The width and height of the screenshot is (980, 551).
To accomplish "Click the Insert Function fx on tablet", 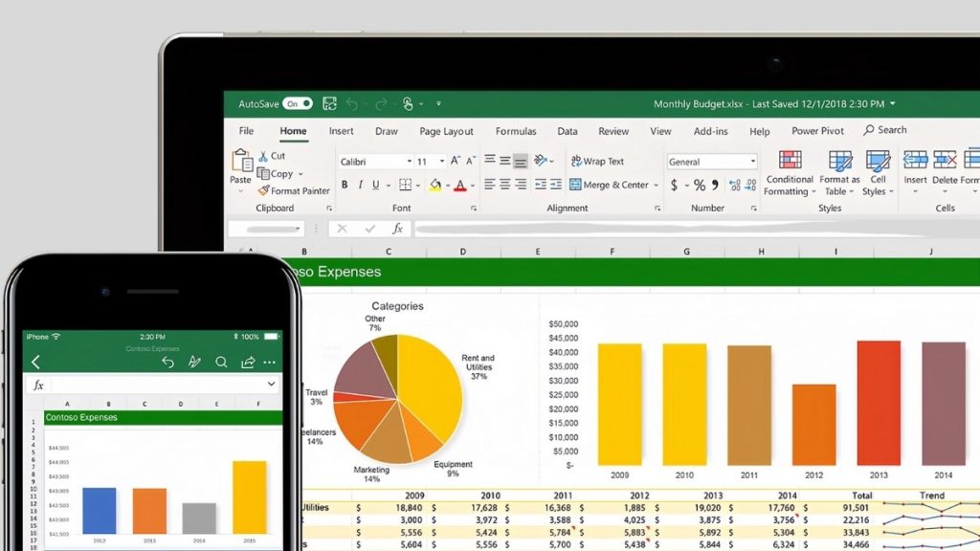I will 397,229.
